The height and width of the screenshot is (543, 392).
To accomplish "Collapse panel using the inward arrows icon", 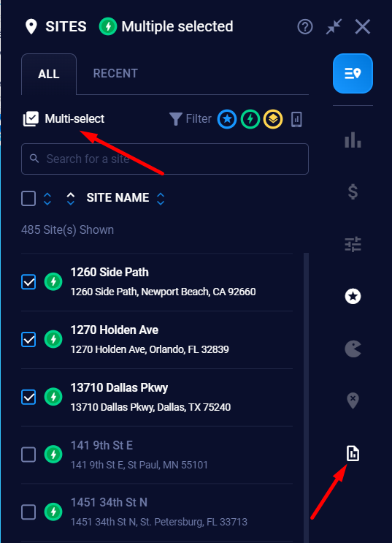I will (x=334, y=26).
